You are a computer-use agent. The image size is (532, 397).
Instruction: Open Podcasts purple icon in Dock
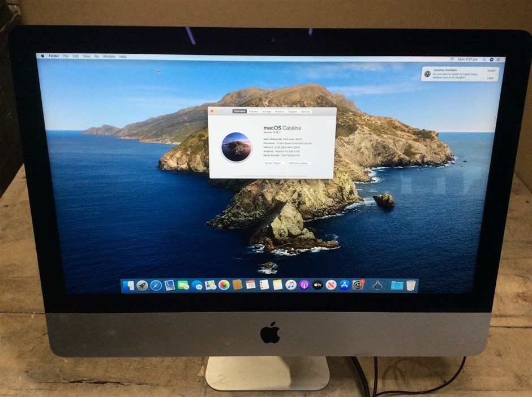pos(304,285)
